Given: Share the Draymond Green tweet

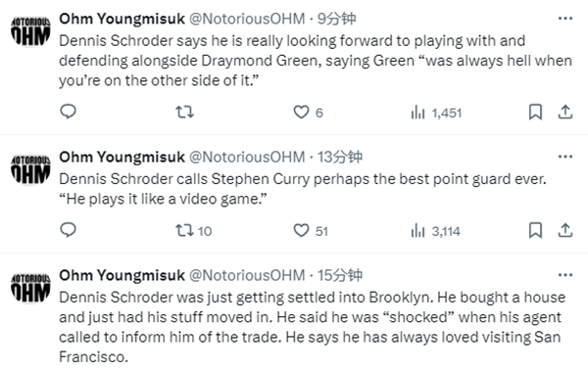Looking at the screenshot, I should (x=565, y=112).
